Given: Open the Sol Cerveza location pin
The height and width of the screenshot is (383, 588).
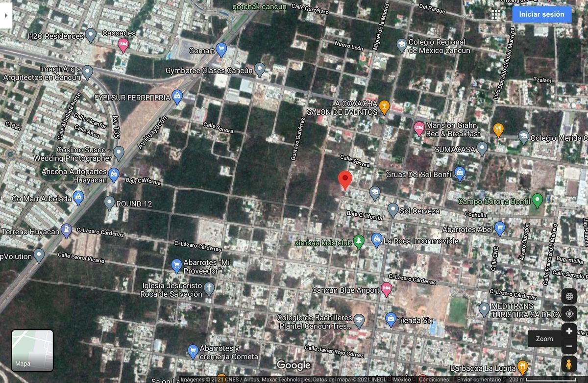Looking at the screenshot, I should point(393,210).
